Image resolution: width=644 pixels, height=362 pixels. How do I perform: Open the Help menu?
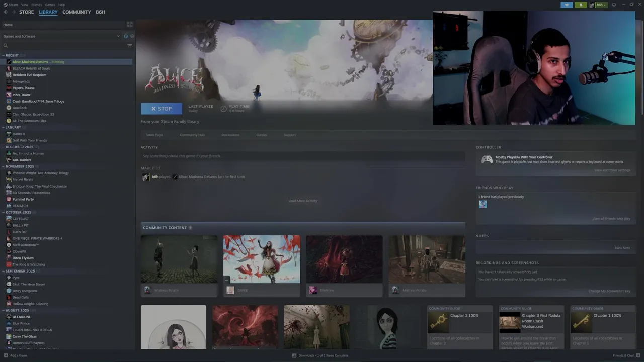tap(61, 5)
